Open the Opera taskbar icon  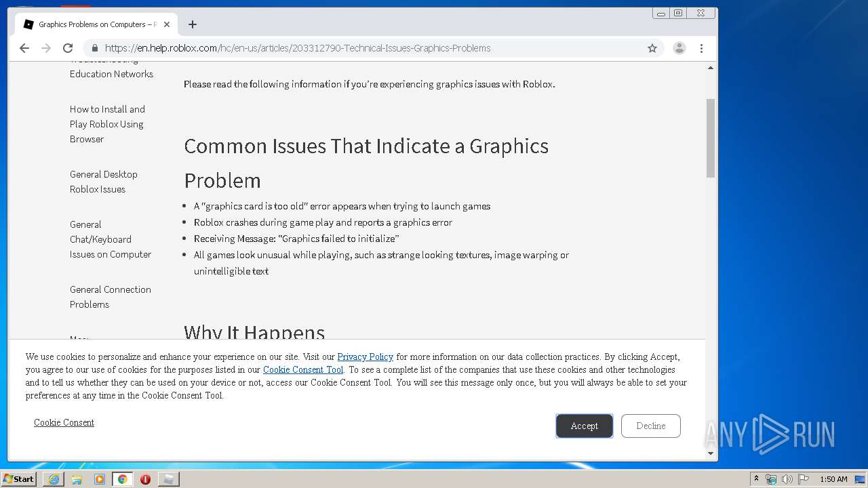145,479
